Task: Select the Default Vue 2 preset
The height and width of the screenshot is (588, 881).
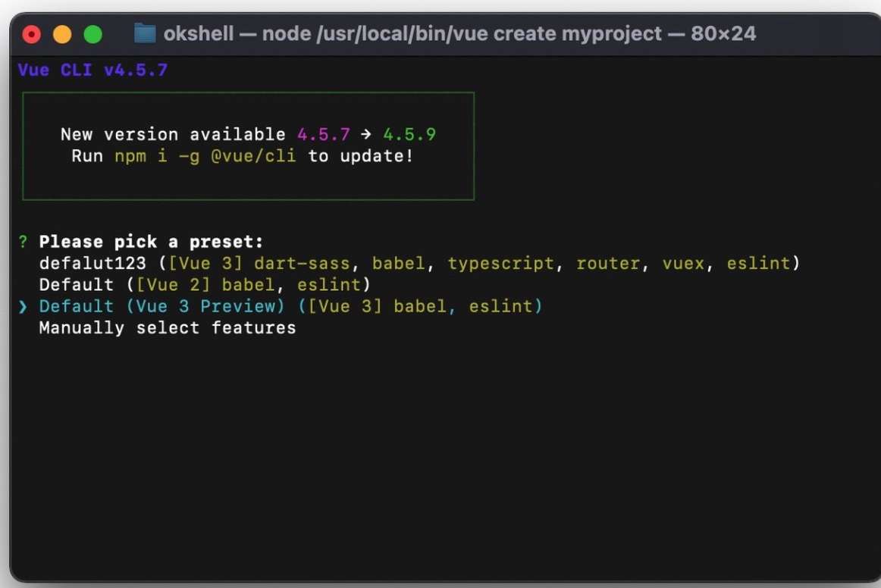Action: point(205,285)
